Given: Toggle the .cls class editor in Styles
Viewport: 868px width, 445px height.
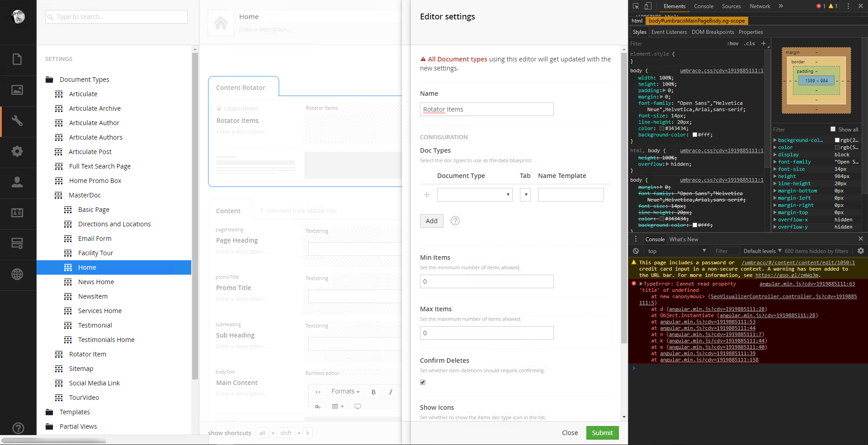Looking at the screenshot, I should [750, 44].
